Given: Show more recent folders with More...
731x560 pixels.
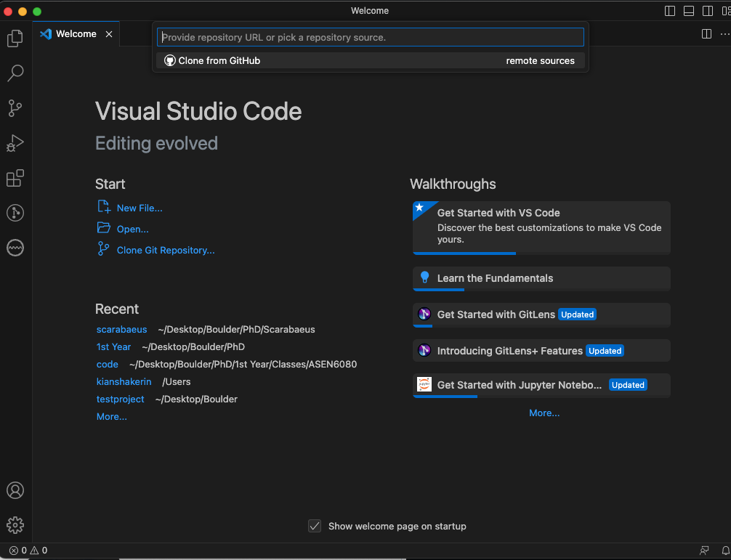Looking at the screenshot, I should pos(111,416).
